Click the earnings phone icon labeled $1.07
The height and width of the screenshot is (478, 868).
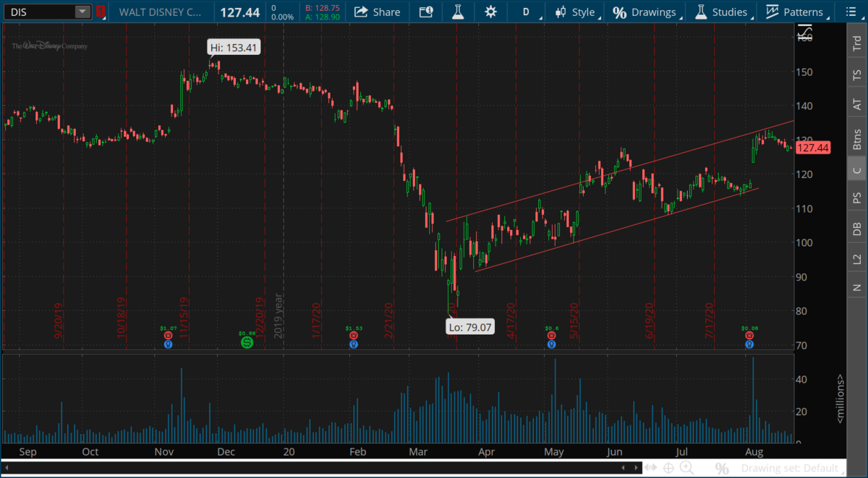tap(168, 336)
